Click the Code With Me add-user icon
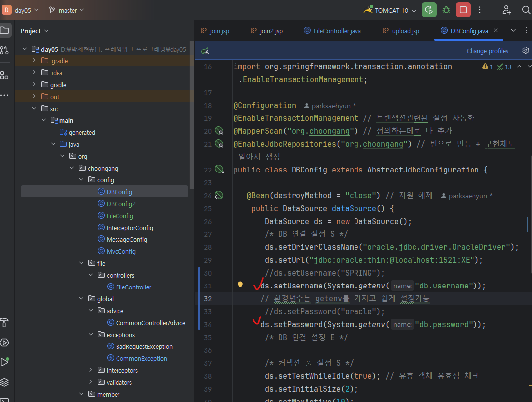The image size is (532, 402). coord(506,10)
